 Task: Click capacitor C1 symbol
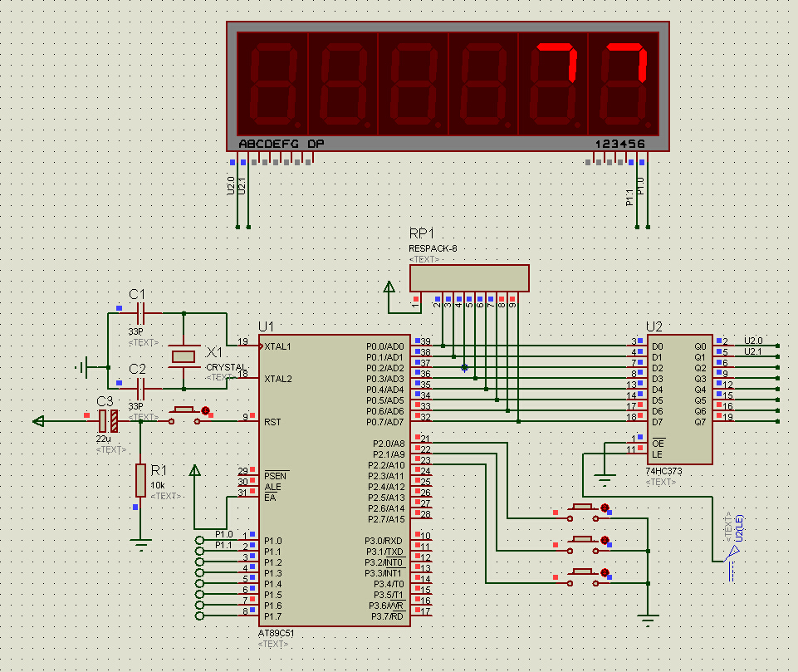coord(141,313)
